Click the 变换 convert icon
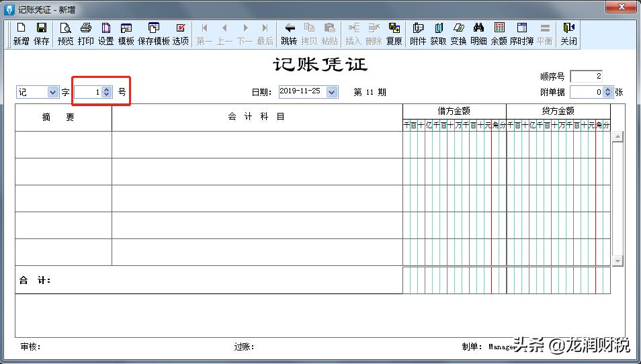Image resolution: width=641 pixels, height=364 pixels. click(458, 34)
